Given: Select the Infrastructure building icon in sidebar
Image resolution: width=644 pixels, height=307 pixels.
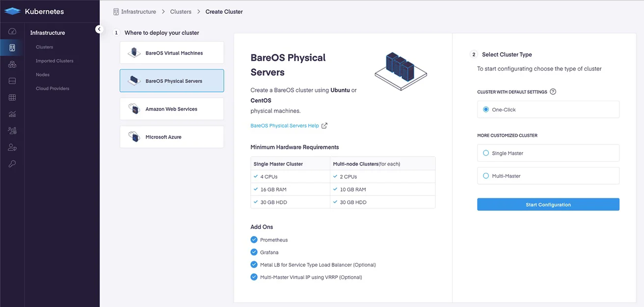Looking at the screenshot, I should [12, 48].
